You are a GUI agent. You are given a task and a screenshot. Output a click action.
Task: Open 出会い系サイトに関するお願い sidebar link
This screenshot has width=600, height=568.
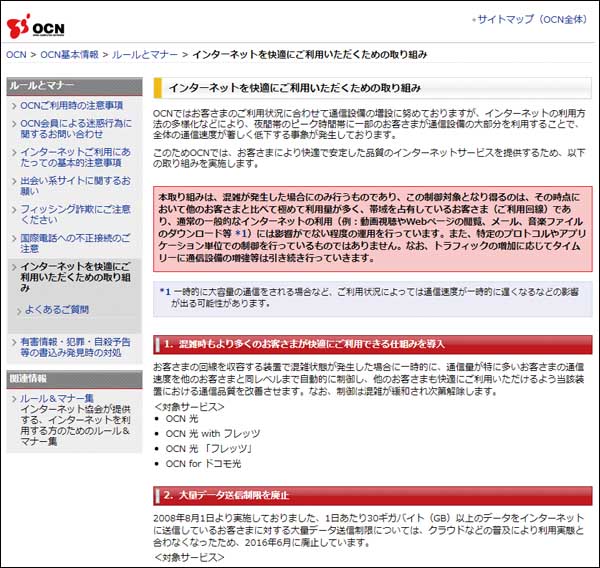pos(75,186)
